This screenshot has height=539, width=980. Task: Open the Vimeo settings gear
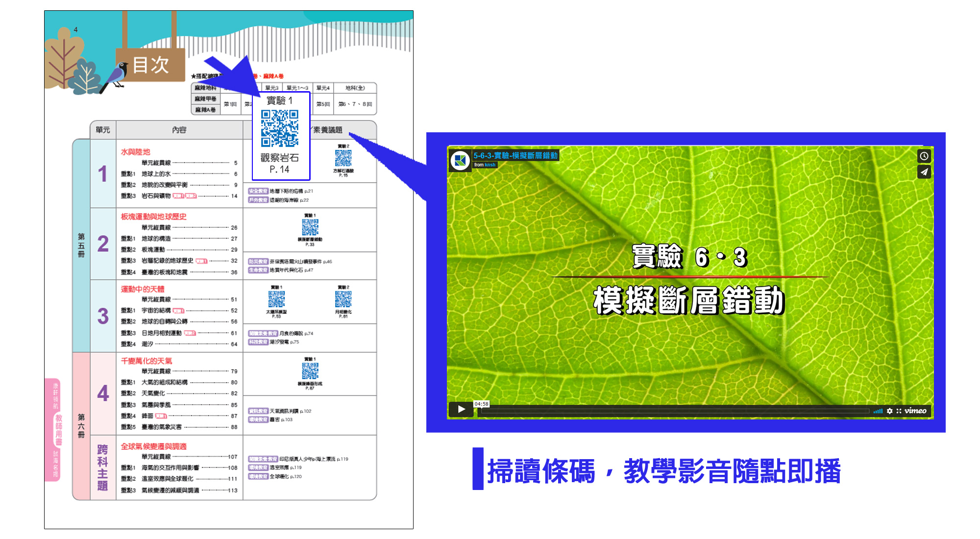point(889,411)
